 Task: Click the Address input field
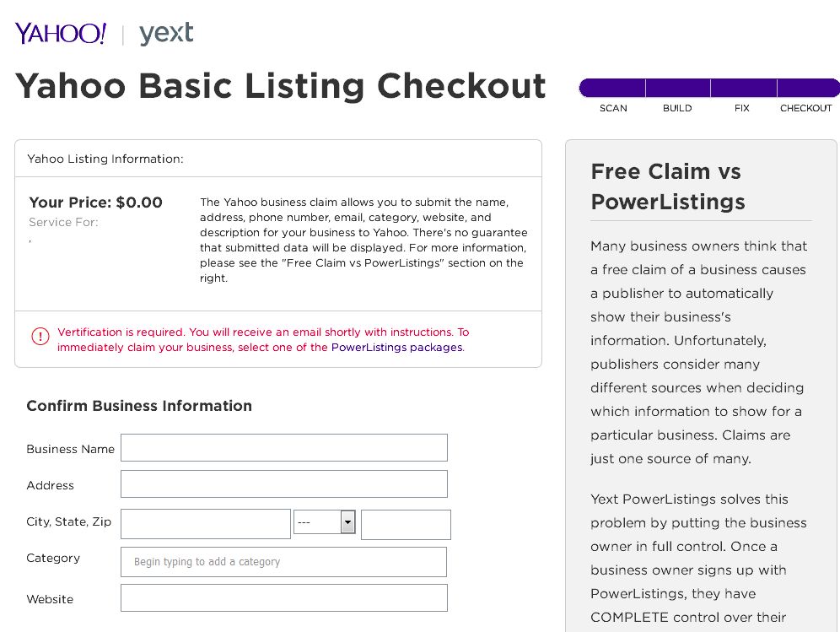pyautogui.click(x=283, y=483)
